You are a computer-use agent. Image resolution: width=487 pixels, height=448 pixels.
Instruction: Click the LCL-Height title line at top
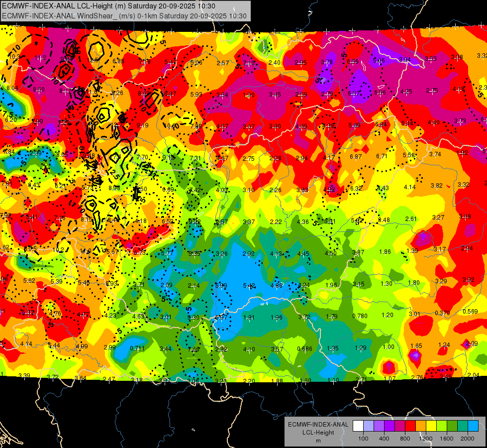point(108,6)
